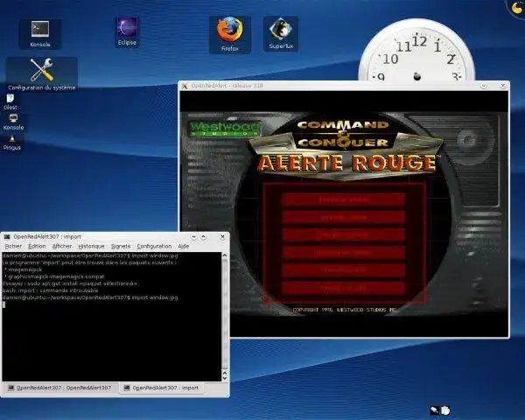525x420 pixels.
Task: Open the Configuration menu in Konsole
Action: click(x=154, y=246)
